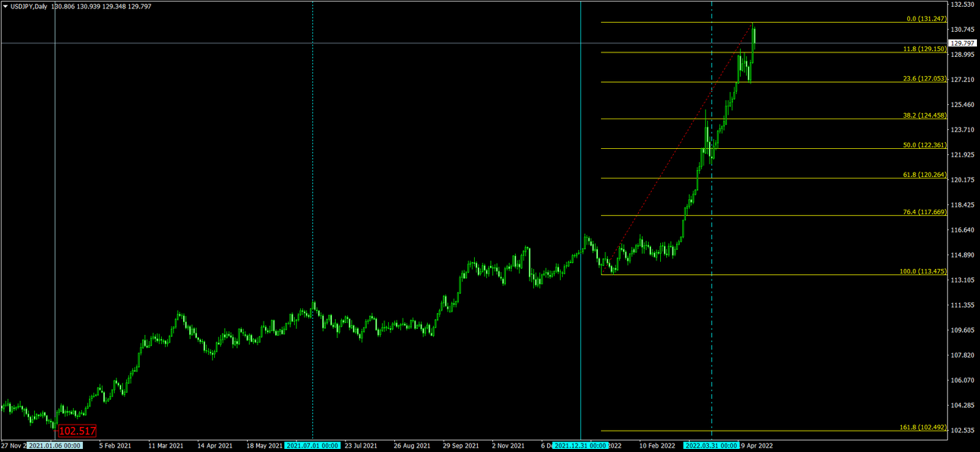Image resolution: width=980 pixels, height=452 pixels.
Task: Click the 10 Feb 2022 date label
Action: (657, 446)
